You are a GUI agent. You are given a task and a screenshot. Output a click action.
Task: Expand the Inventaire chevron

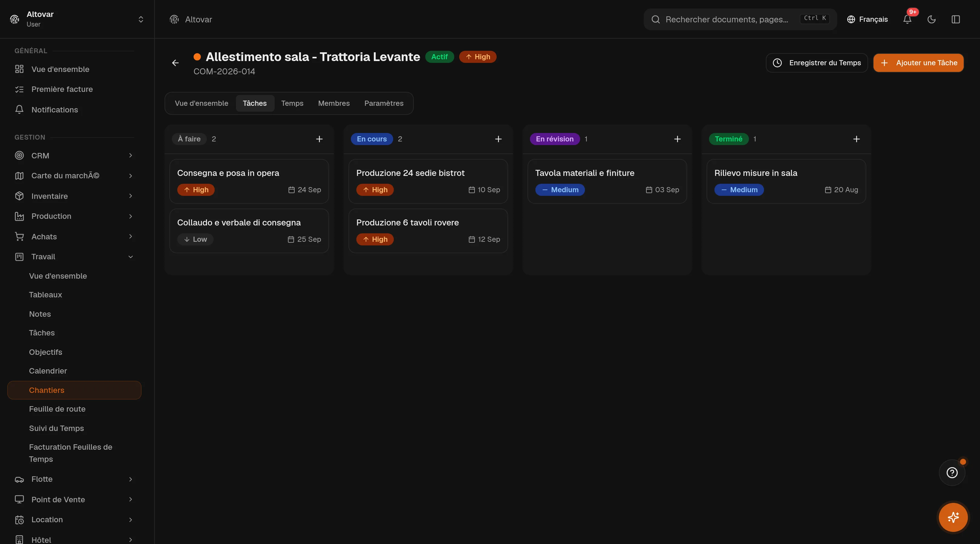point(130,196)
